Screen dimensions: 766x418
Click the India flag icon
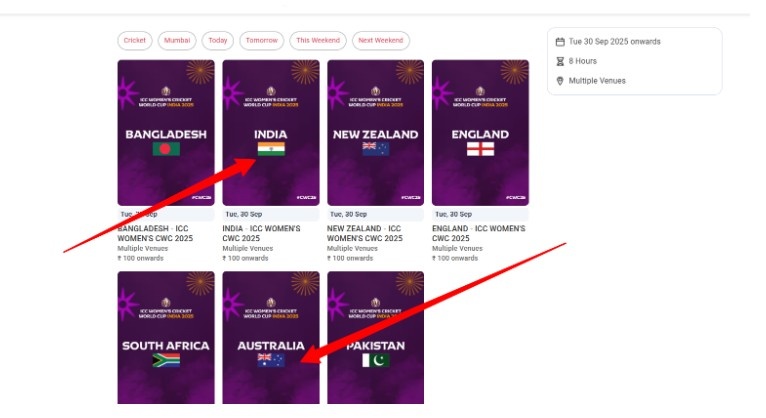point(271,149)
